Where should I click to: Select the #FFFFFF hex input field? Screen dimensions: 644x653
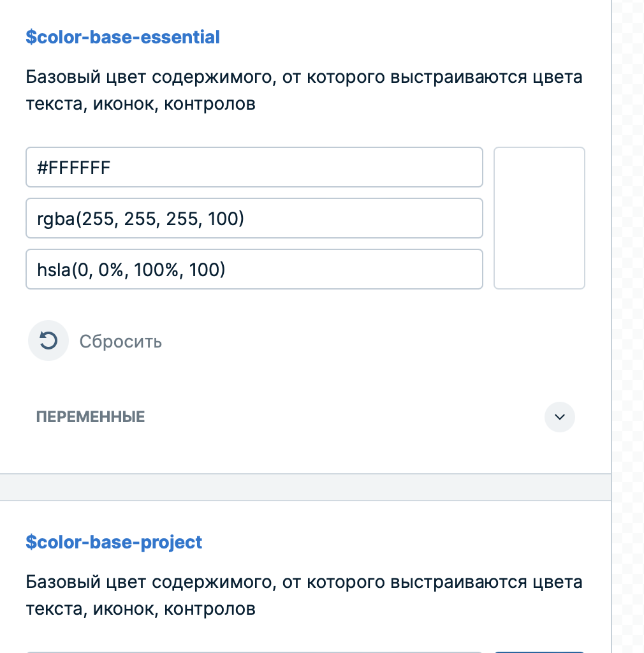[x=254, y=167]
